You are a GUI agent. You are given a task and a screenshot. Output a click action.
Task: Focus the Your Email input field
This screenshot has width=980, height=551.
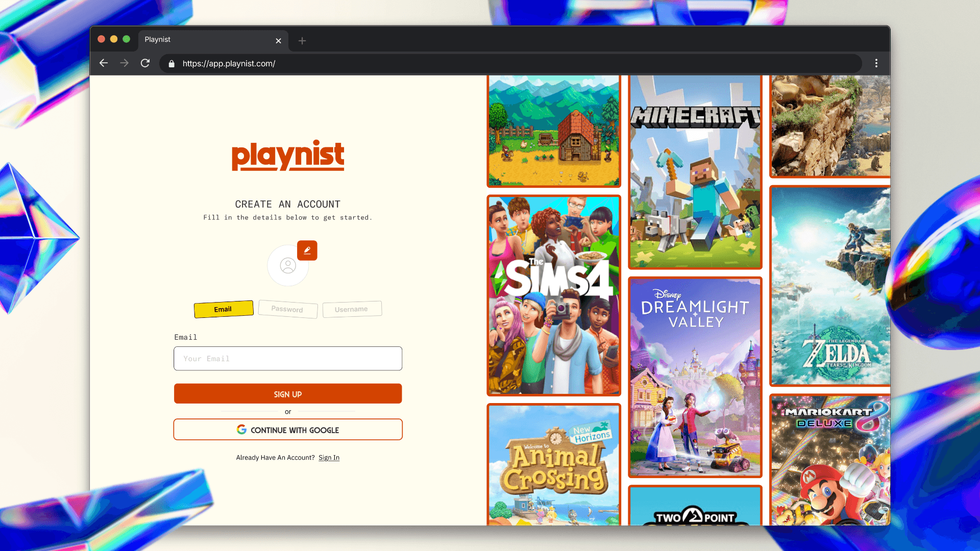pos(288,359)
